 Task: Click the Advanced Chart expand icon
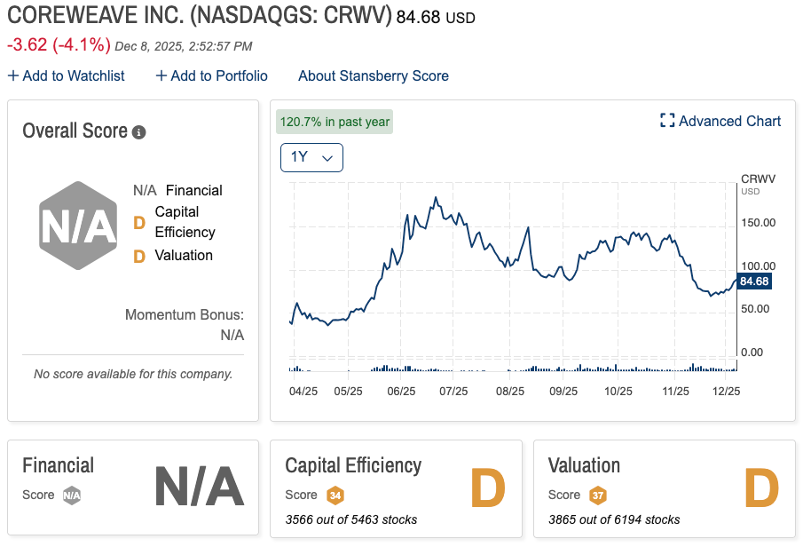pyautogui.click(x=667, y=121)
